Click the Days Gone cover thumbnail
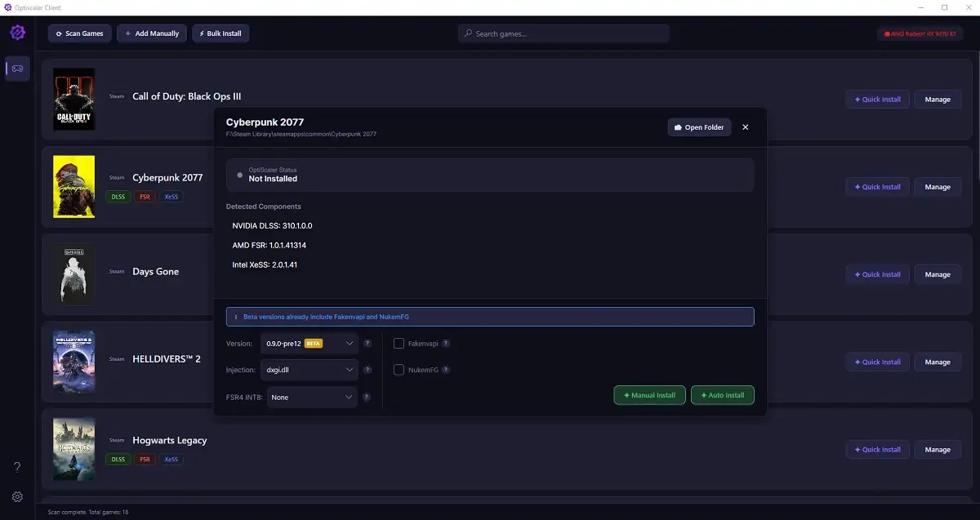The height and width of the screenshot is (520, 980). tap(74, 273)
